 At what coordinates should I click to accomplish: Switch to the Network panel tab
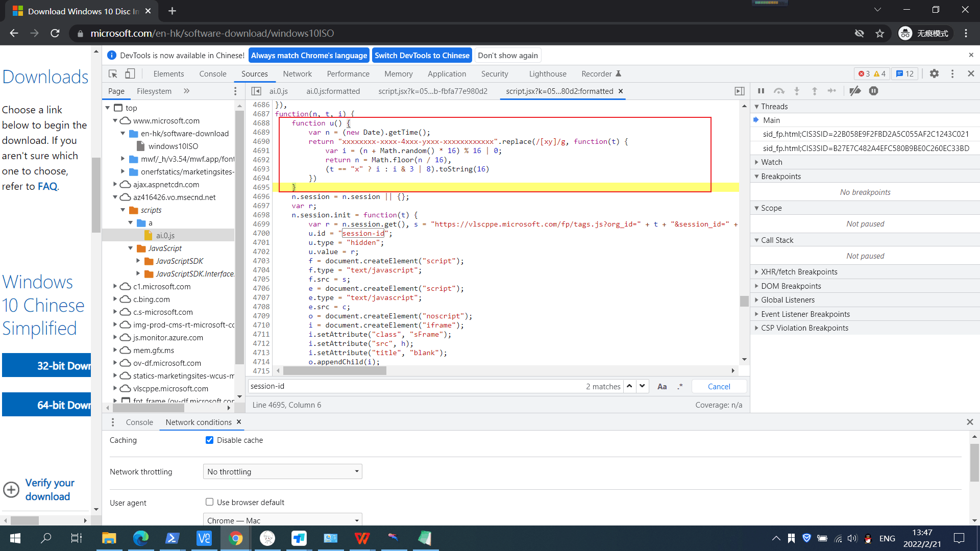tap(297, 74)
